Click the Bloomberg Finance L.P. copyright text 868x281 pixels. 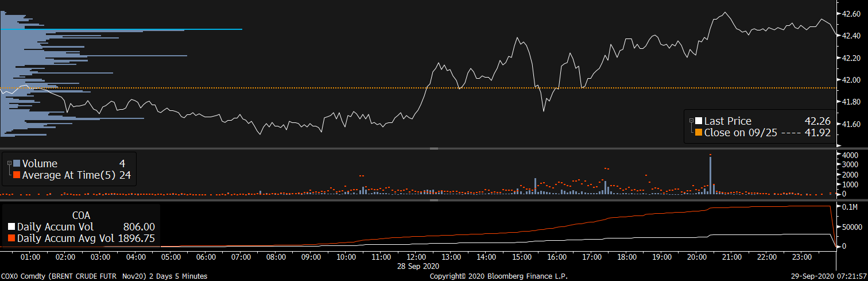point(499,276)
